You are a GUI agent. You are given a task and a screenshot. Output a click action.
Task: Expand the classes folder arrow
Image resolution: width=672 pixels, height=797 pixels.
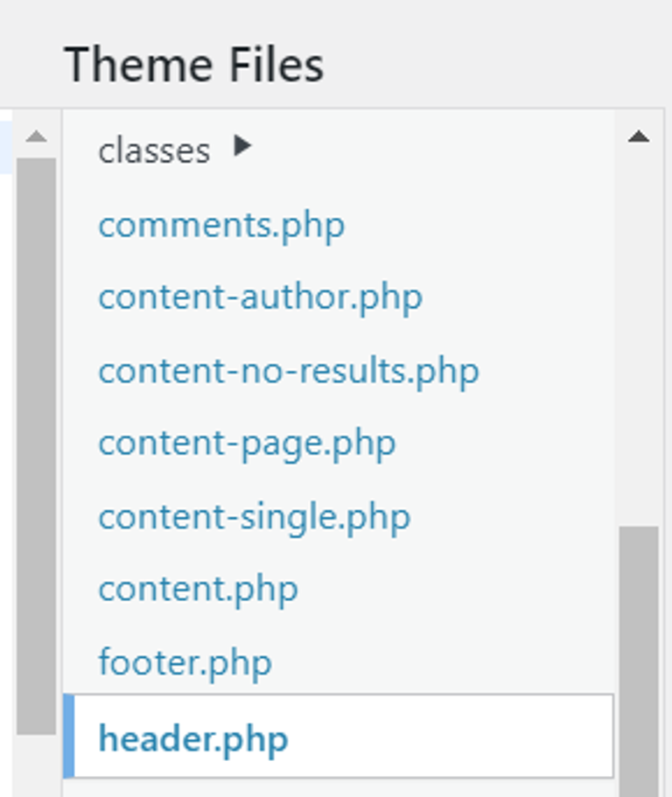[x=242, y=146]
